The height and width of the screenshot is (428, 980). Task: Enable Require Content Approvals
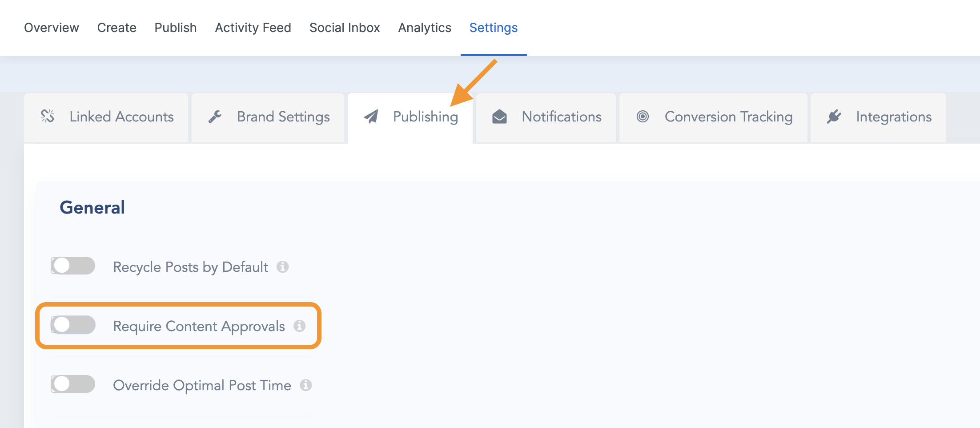(72, 325)
